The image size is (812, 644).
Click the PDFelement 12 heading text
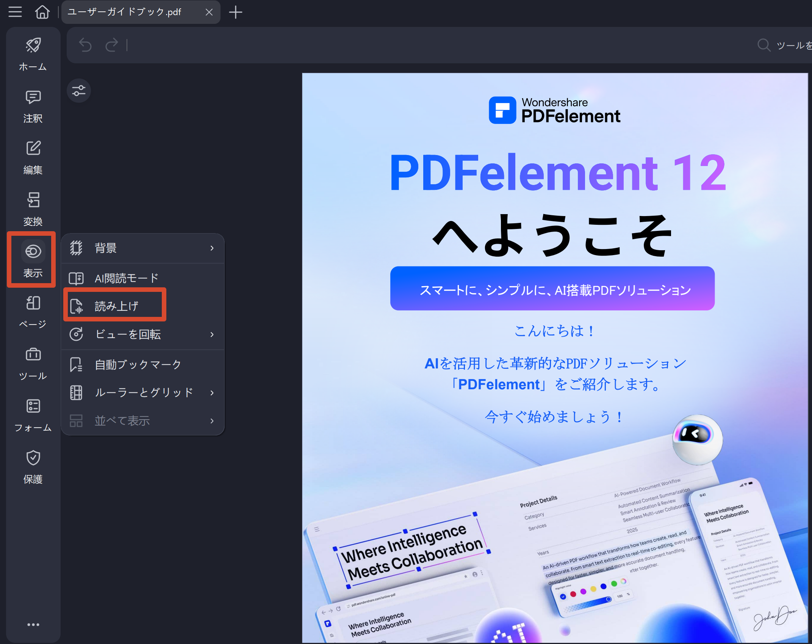click(x=558, y=172)
